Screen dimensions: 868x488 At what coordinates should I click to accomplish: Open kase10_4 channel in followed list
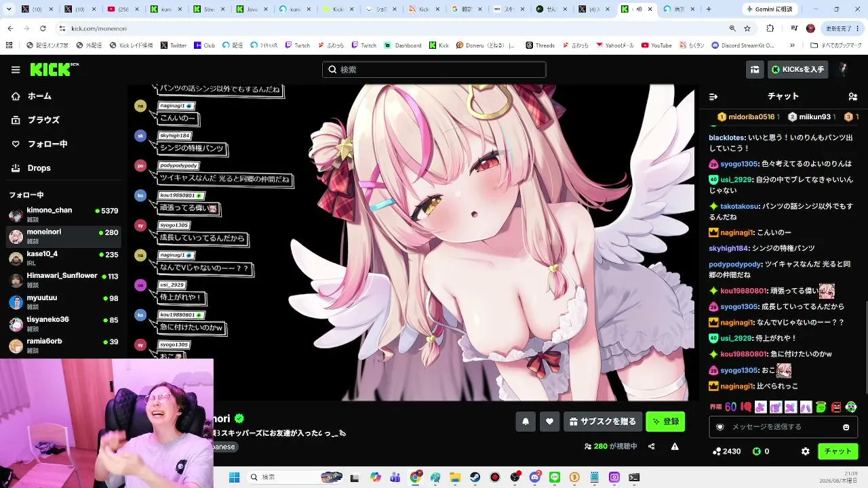point(64,258)
